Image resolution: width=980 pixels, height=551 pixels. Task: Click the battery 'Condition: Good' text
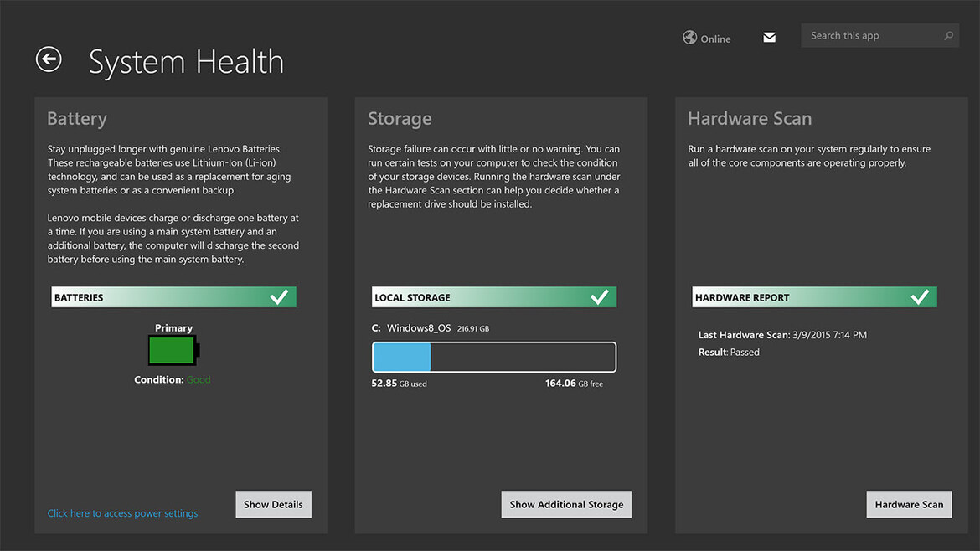(x=173, y=380)
